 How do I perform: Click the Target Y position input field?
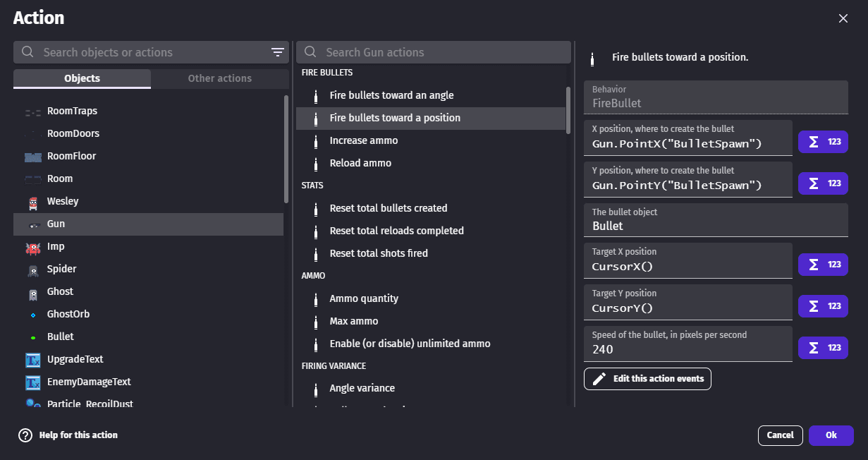[687, 308]
